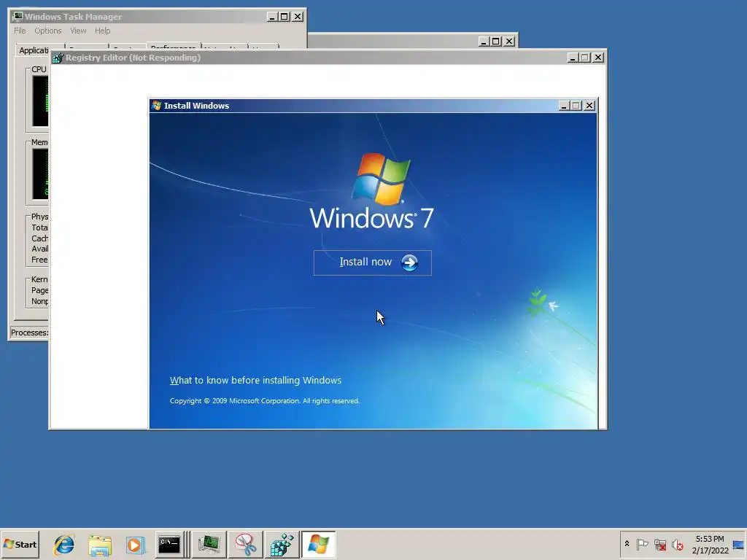
Task: Open What to know before installing Windows link
Action: (x=255, y=380)
